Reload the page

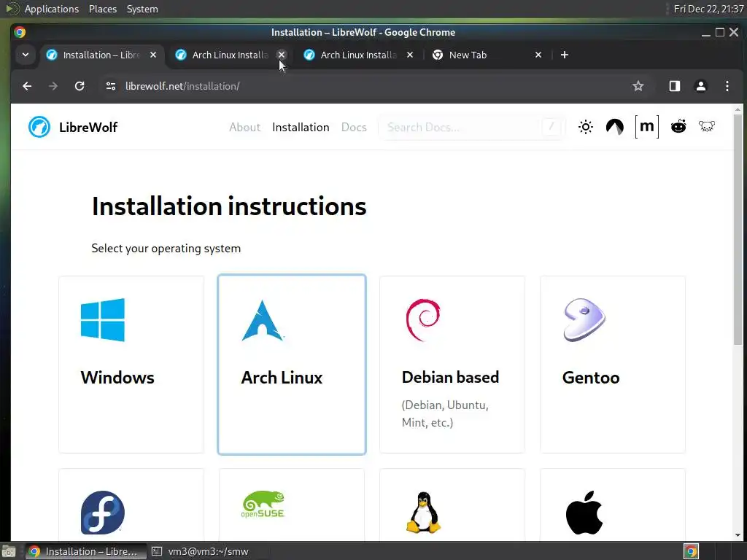pyautogui.click(x=80, y=86)
